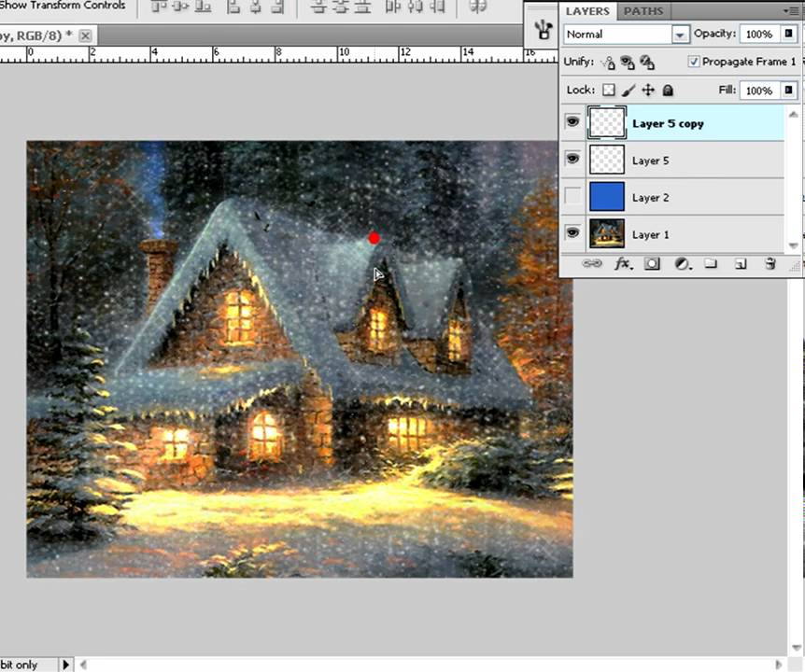The width and height of the screenshot is (805, 672).
Task: Open the Opacity slider arrow
Action: coord(788,34)
